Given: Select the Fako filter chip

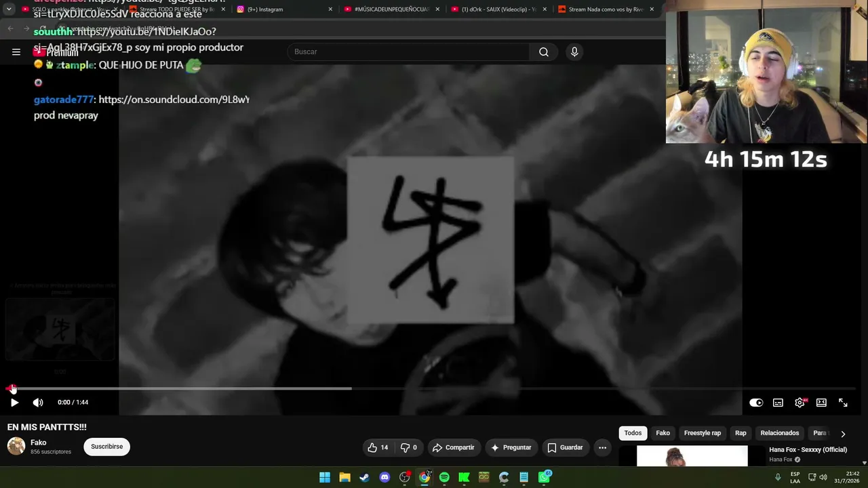Looking at the screenshot, I should [x=663, y=433].
